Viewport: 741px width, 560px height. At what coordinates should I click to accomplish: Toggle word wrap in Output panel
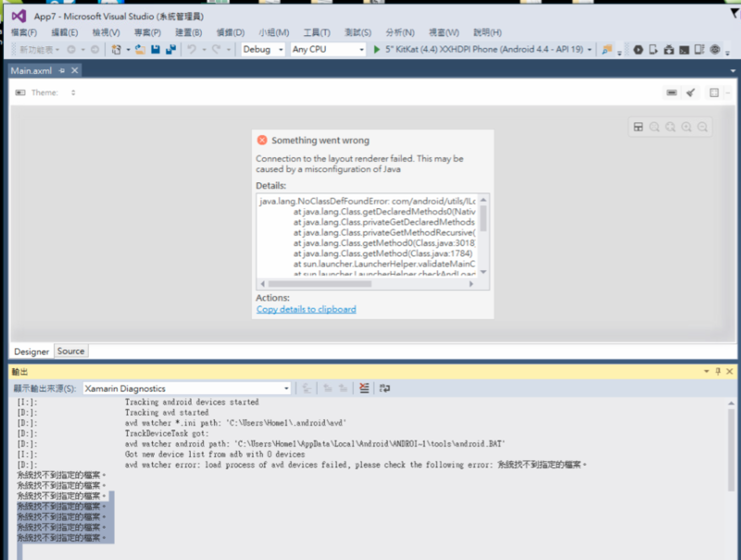click(x=384, y=388)
